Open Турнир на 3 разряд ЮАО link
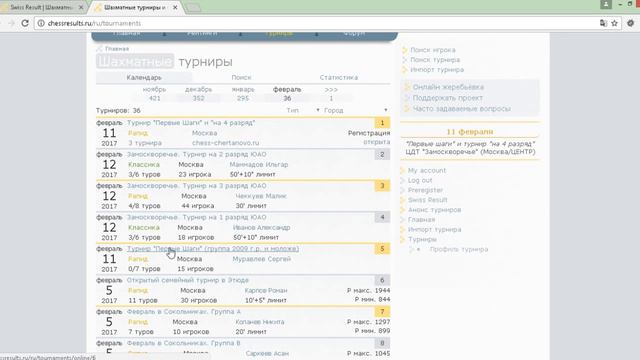 coord(196,186)
